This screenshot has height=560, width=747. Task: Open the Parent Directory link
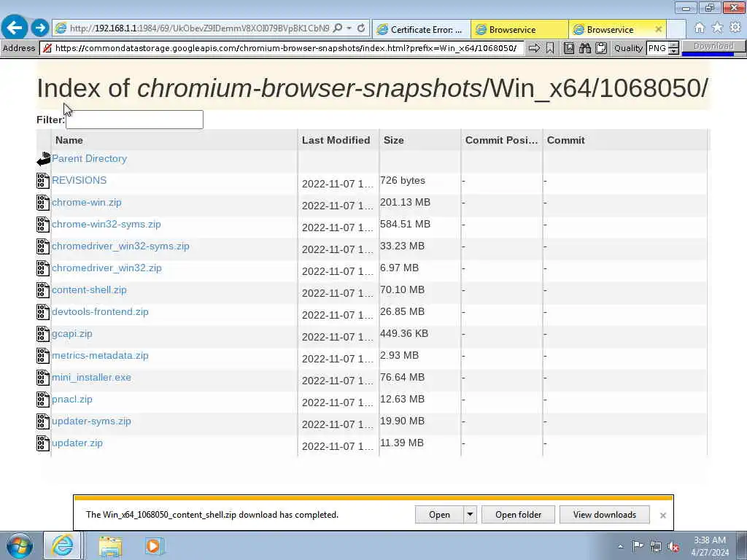[89, 158]
